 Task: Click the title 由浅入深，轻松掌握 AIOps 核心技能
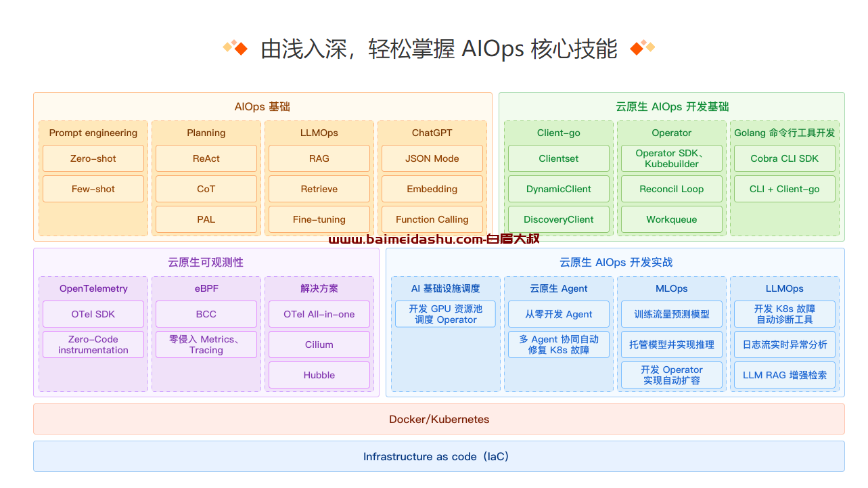click(439, 49)
